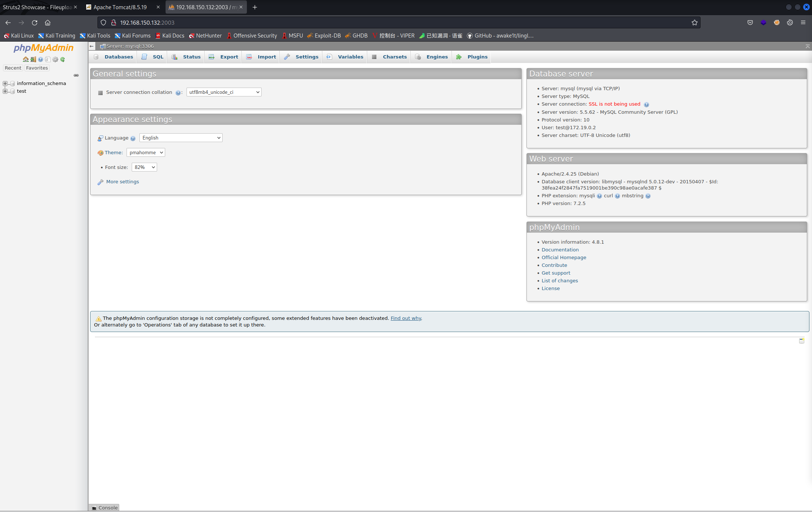The image size is (812, 512).
Task: Click the help icon next to curl extension
Action: (617, 196)
